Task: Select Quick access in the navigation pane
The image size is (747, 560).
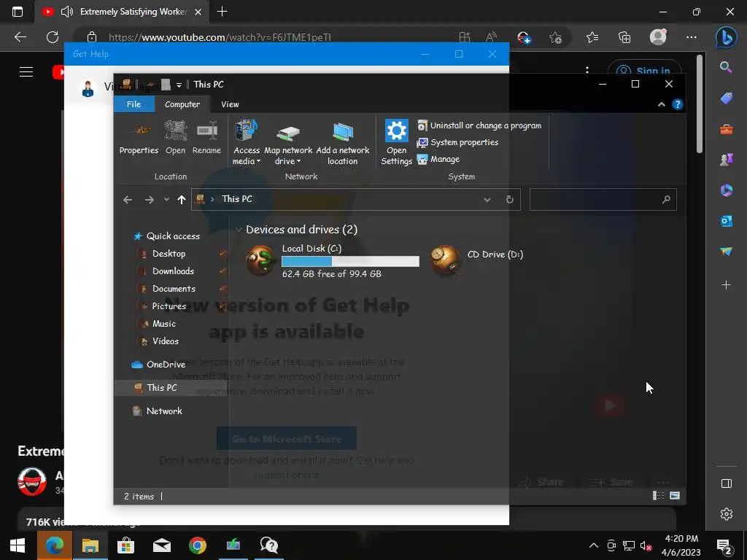Action: pos(173,236)
